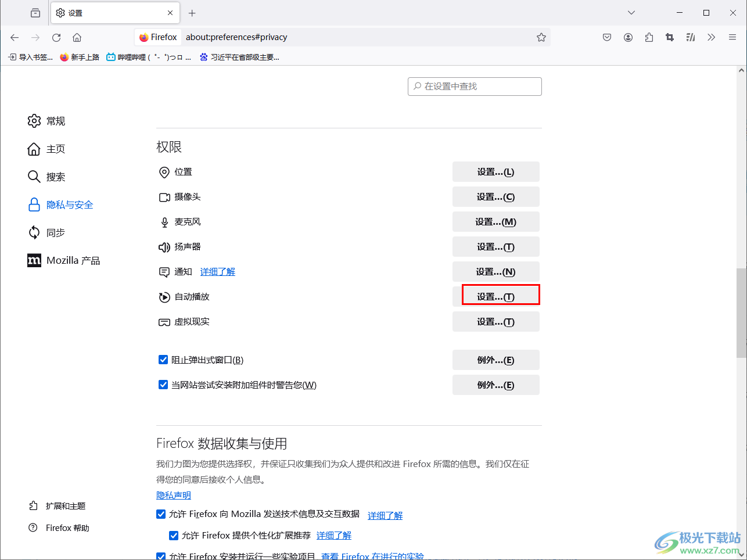
Task: Open 位置 permission settings button
Action: (x=496, y=172)
